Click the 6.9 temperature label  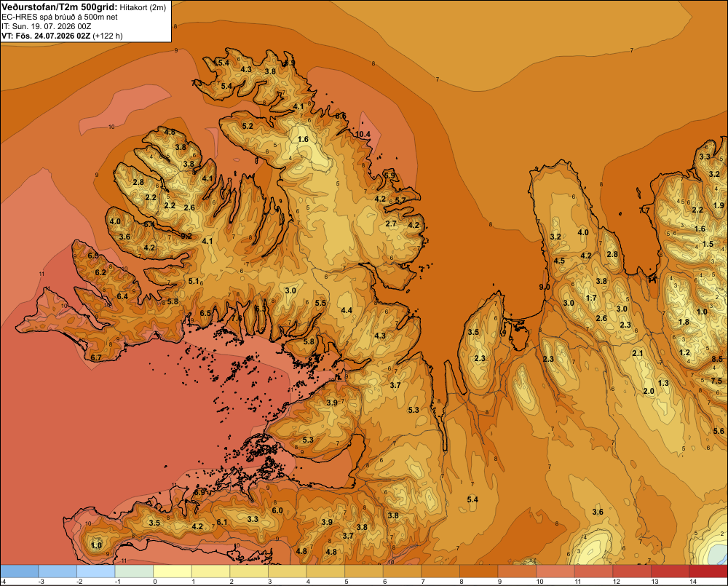pos(199,492)
